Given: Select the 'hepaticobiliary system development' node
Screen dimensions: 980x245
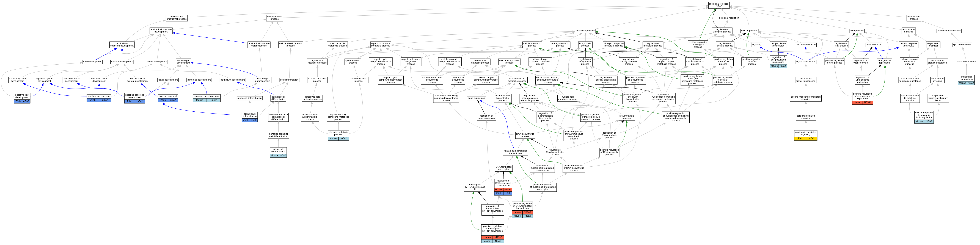Looking at the screenshot, I should coord(137,80).
